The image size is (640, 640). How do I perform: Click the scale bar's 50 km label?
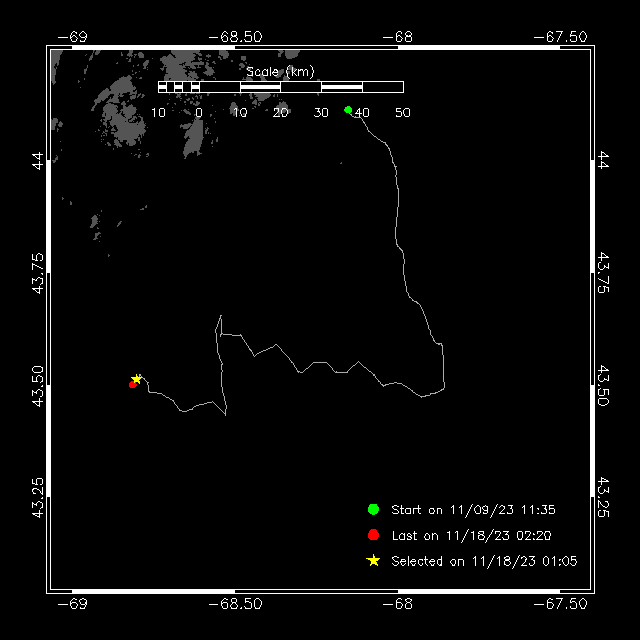(403, 113)
